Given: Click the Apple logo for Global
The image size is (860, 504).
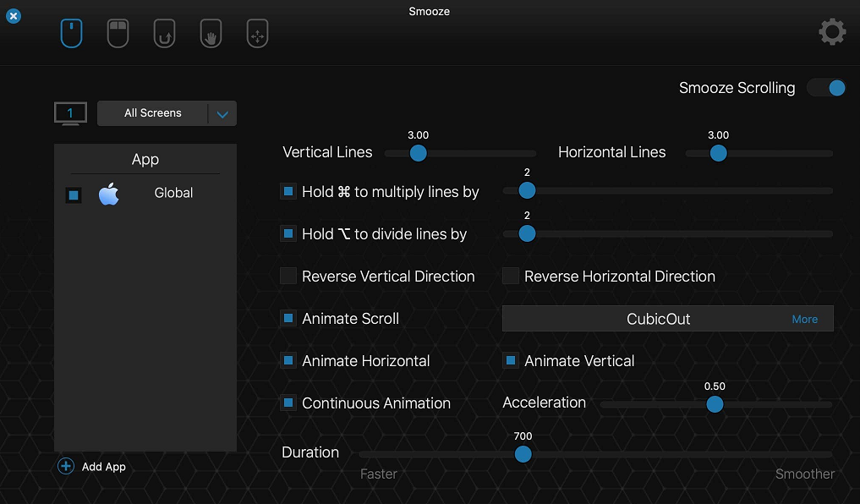Looking at the screenshot, I should [x=108, y=194].
